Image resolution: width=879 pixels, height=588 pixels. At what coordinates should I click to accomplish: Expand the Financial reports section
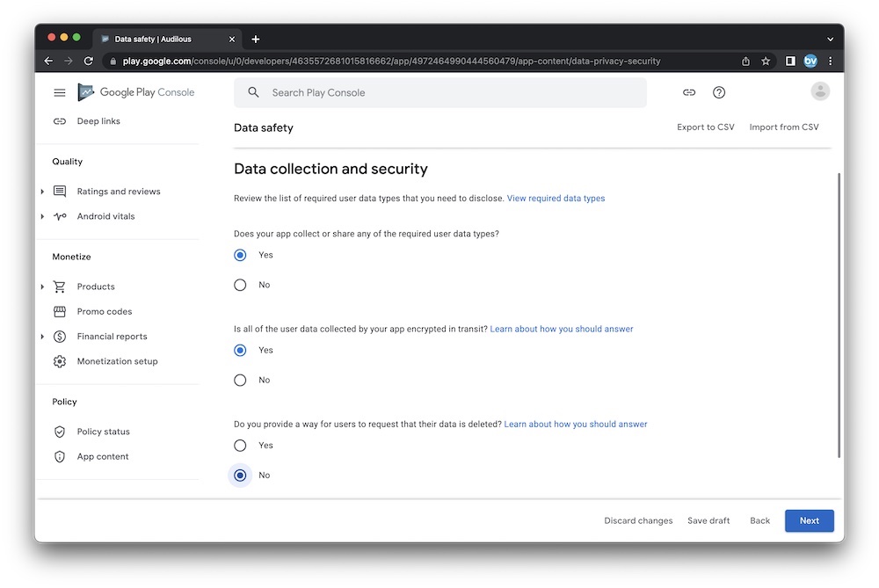[x=42, y=337]
